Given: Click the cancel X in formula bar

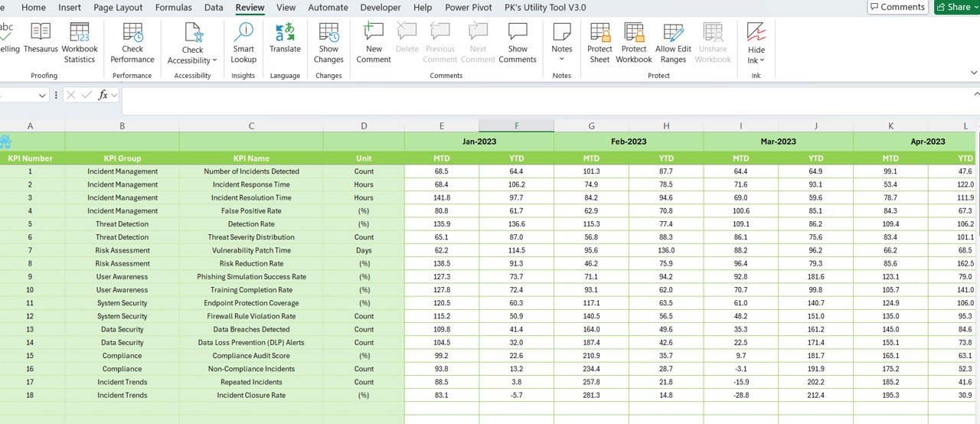Looking at the screenshot, I should pyautogui.click(x=70, y=95).
